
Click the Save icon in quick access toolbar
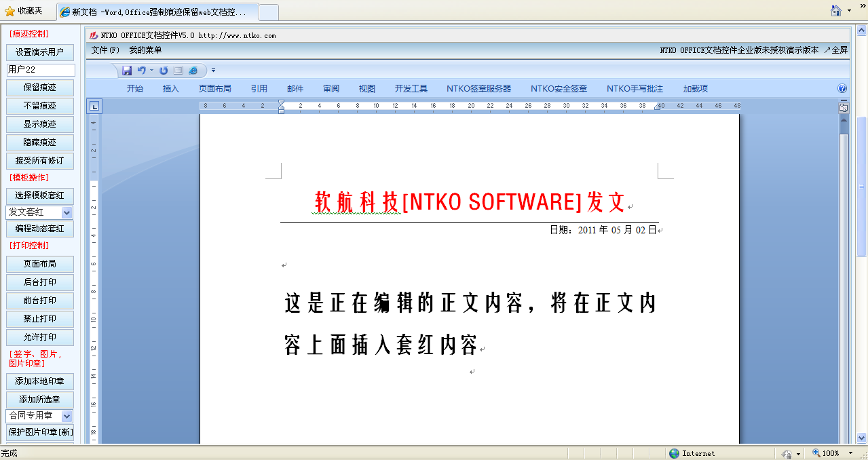pos(127,70)
